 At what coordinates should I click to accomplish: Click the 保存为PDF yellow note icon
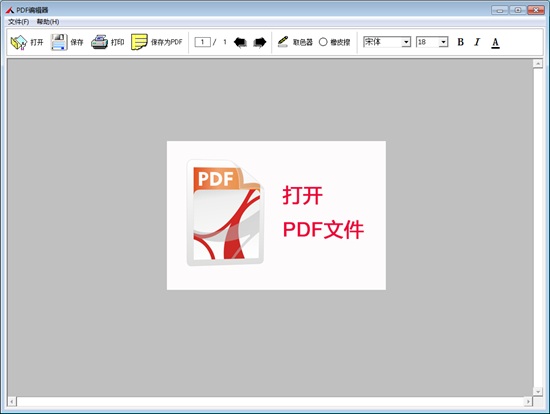(x=139, y=42)
